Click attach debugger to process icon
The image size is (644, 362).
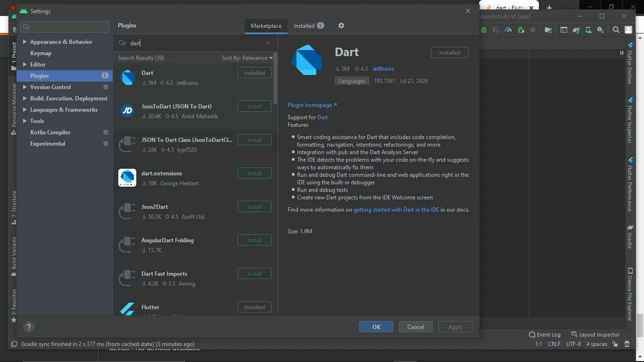(521, 30)
